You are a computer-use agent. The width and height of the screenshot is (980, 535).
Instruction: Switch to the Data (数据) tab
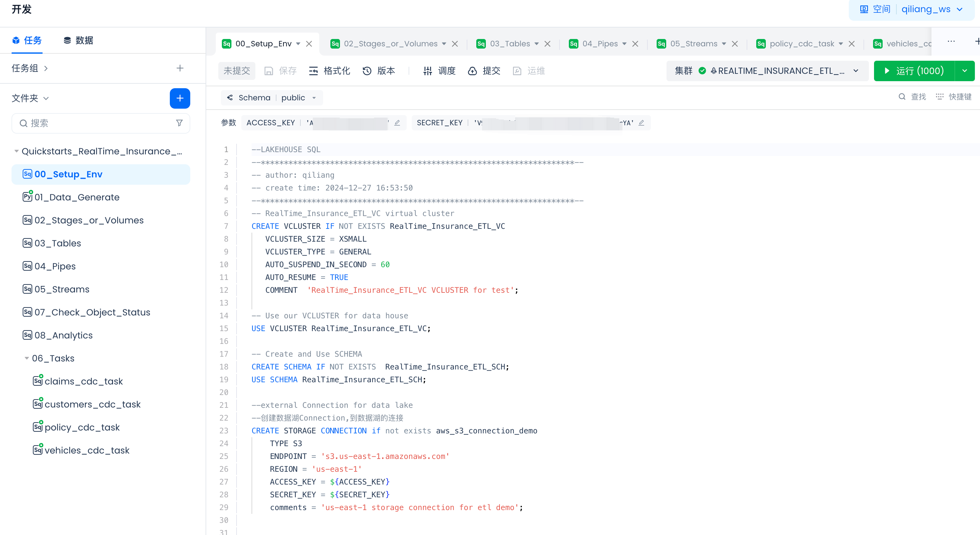(x=79, y=40)
